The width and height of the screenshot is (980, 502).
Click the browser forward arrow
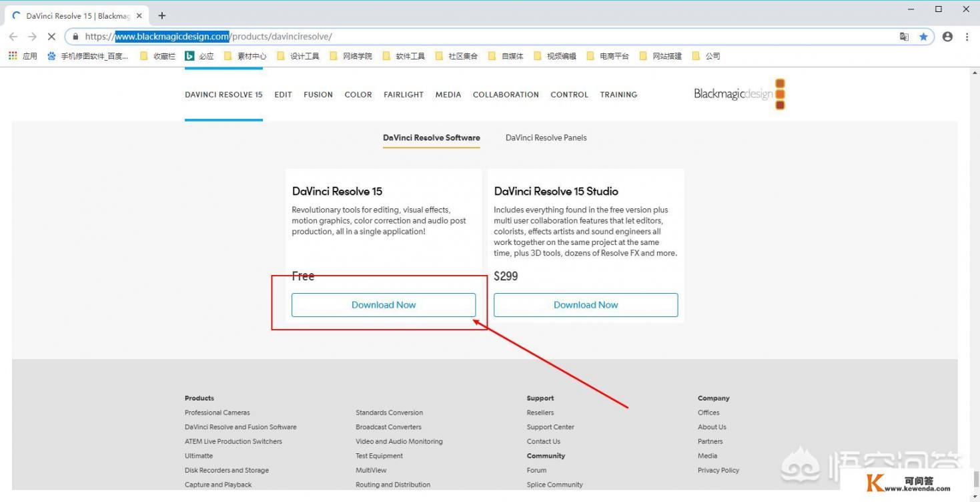pyautogui.click(x=32, y=37)
